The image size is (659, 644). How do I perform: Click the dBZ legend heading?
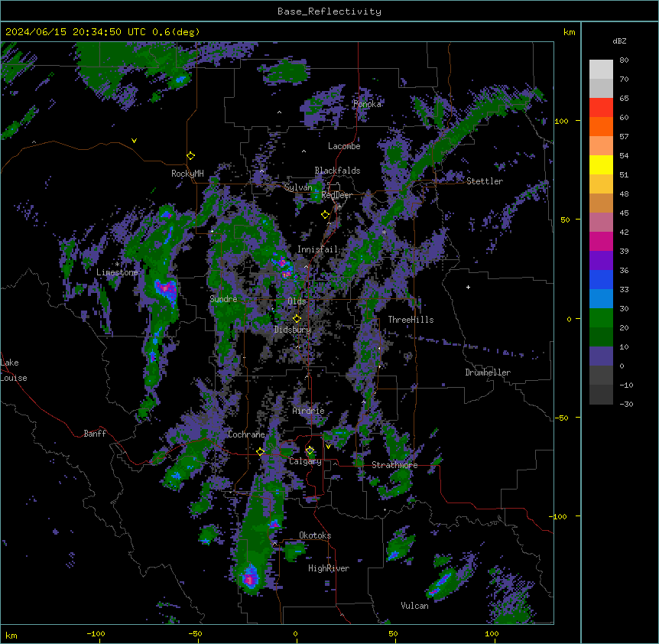619,41
